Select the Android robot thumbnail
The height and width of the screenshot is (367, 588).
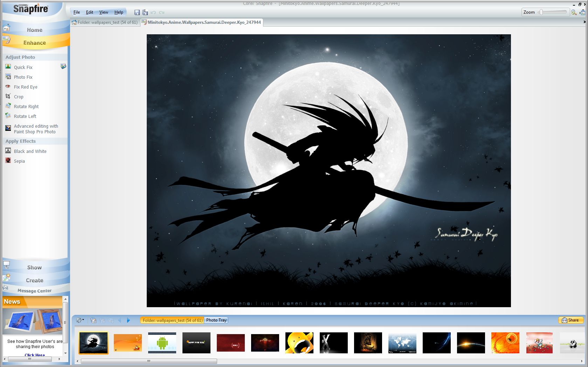tap(162, 343)
